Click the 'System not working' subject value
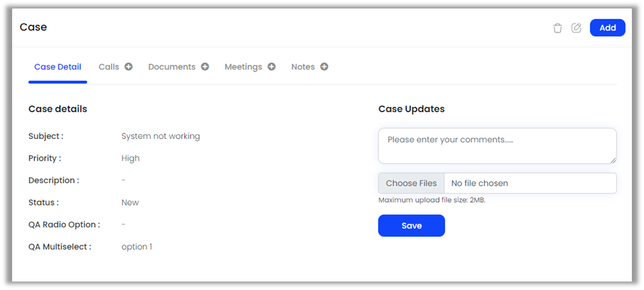Viewport: 644px width, 290px height. tap(161, 136)
